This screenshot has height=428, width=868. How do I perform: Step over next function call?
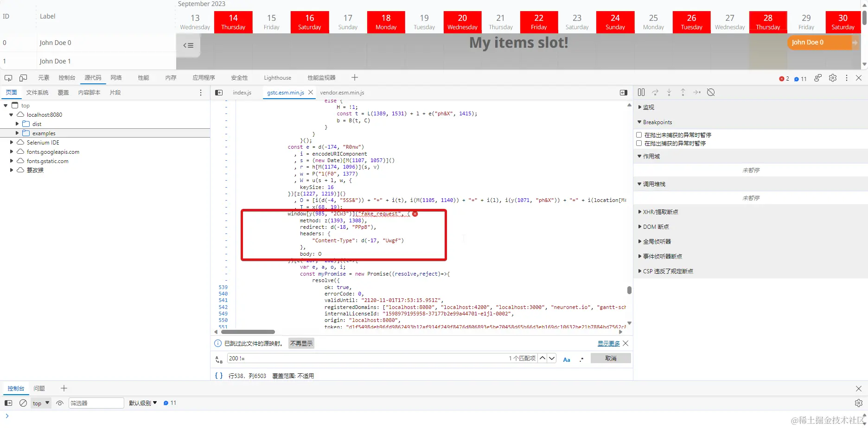tap(655, 92)
